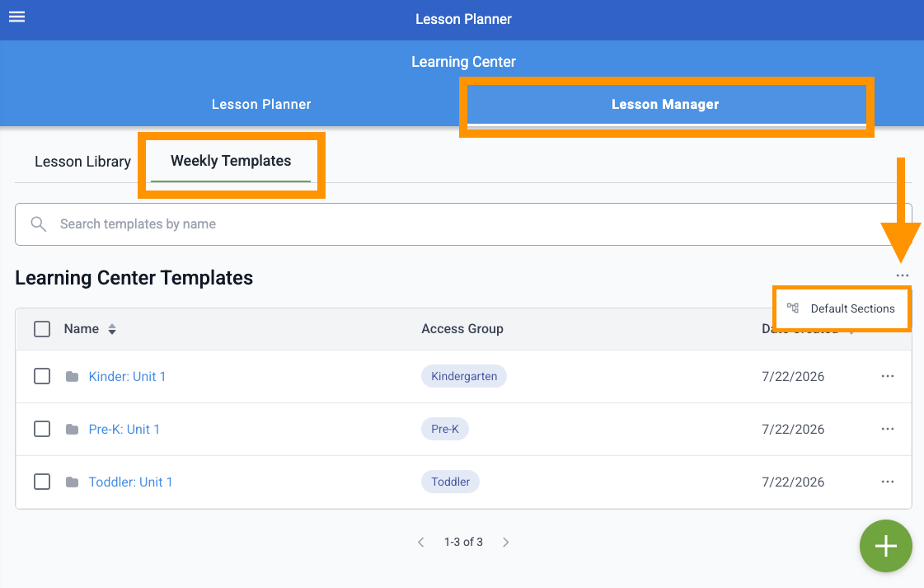Open the Kinder: Unit 1 template link
The width and height of the screenshot is (924, 588).
click(x=127, y=376)
